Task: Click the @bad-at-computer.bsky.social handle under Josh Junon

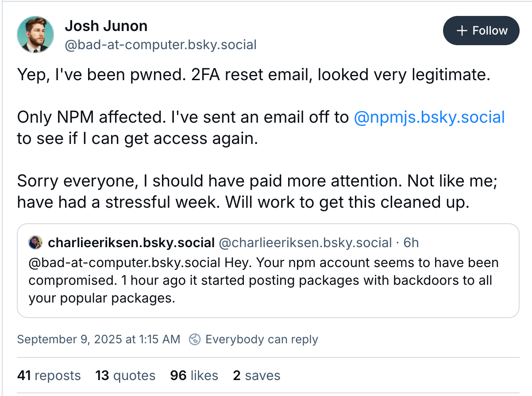Action: tap(161, 45)
